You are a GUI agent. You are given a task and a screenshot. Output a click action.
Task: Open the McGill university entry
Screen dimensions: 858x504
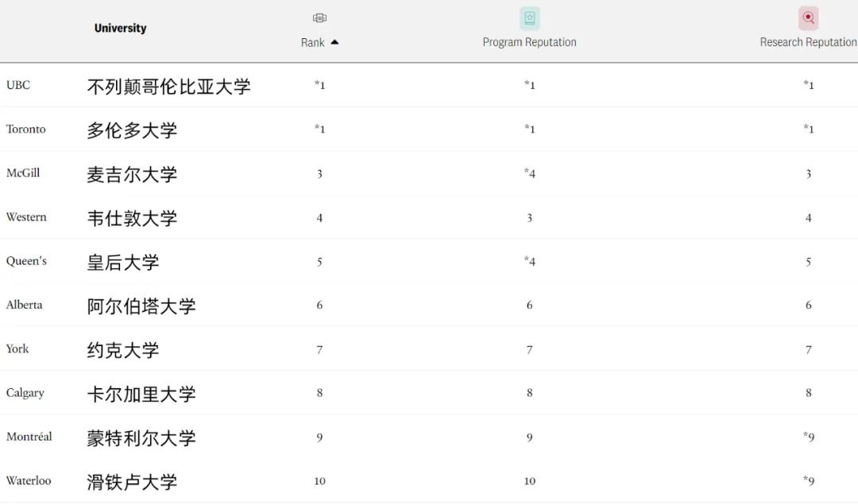(x=25, y=173)
